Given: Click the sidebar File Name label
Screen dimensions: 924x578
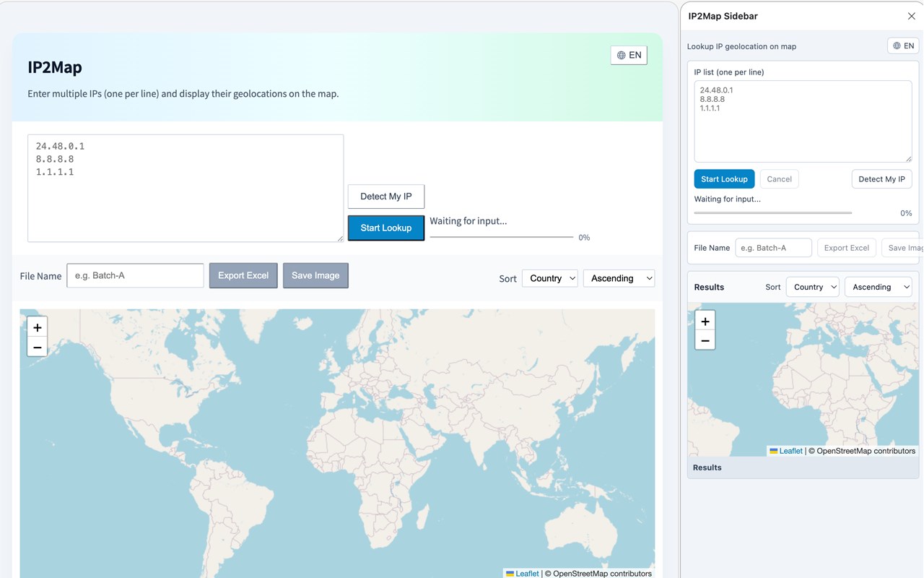Looking at the screenshot, I should [x=712, y=248].
